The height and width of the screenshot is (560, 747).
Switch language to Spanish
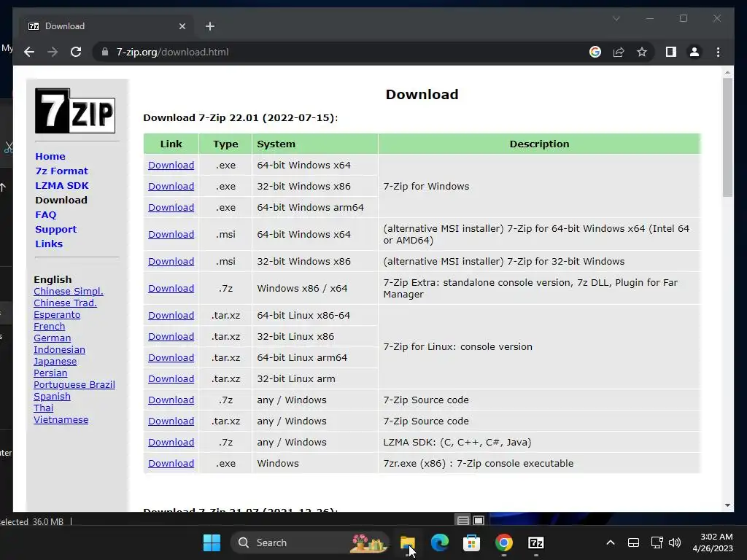tap(52, 396)
